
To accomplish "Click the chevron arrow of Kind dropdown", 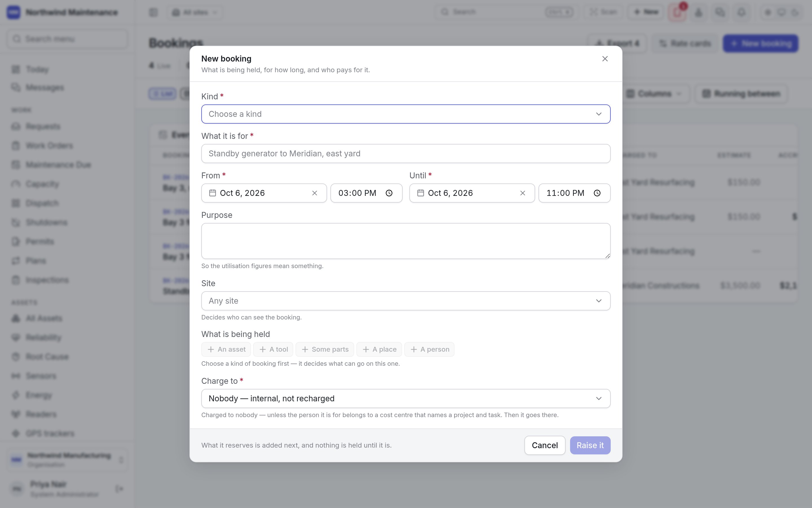I will point(599,114).
